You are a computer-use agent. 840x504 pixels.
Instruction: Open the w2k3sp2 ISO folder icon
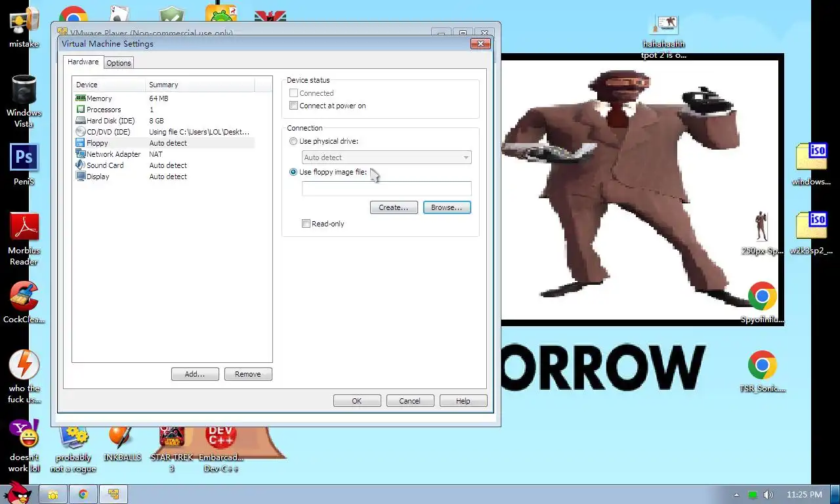tap(812, 226)
